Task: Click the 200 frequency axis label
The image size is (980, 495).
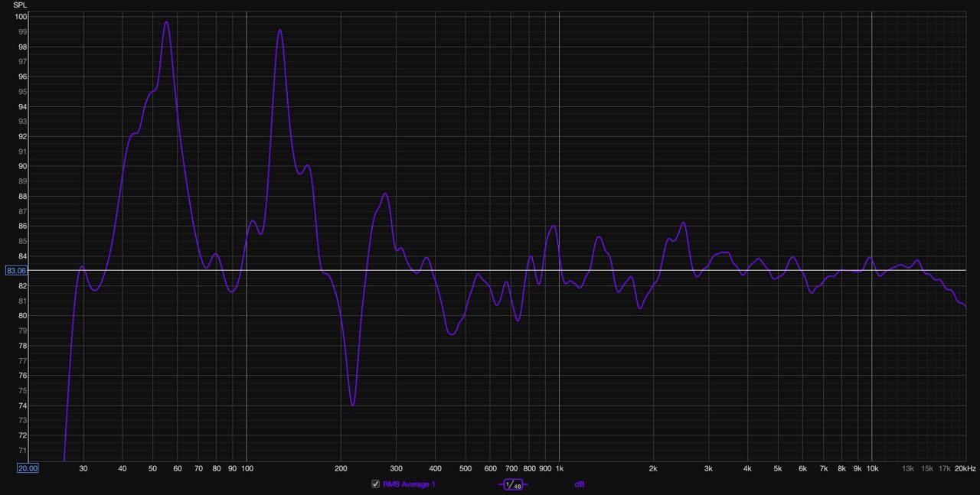Action: click(341, 468)
